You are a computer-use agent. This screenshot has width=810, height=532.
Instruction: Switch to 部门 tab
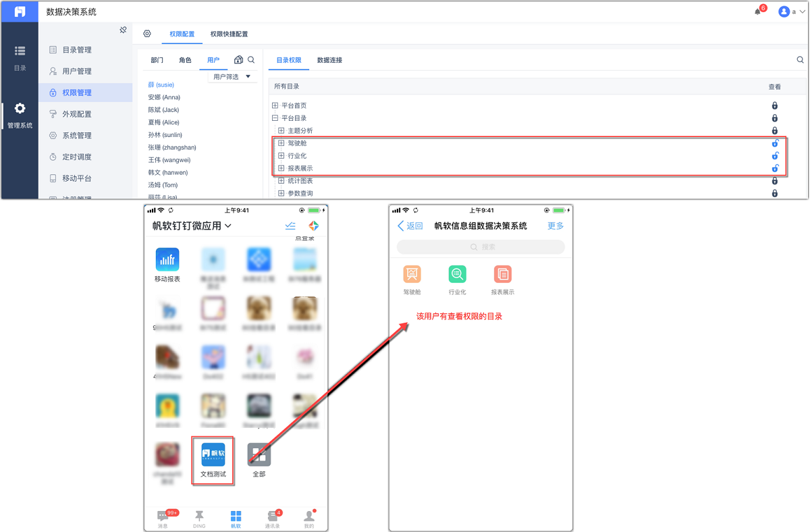pos(157,60)
